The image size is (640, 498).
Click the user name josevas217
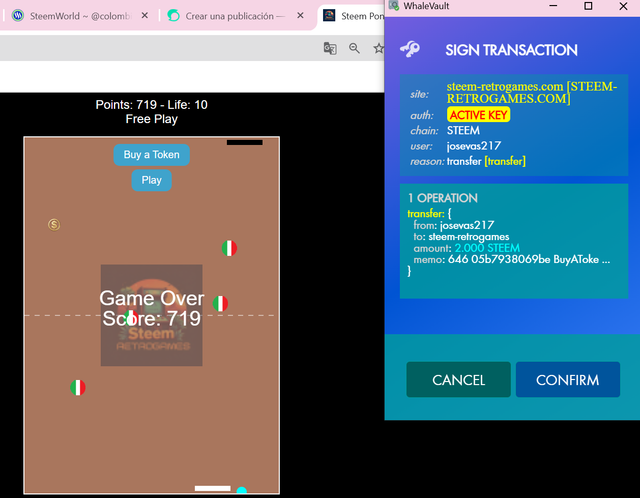[474, 146]
